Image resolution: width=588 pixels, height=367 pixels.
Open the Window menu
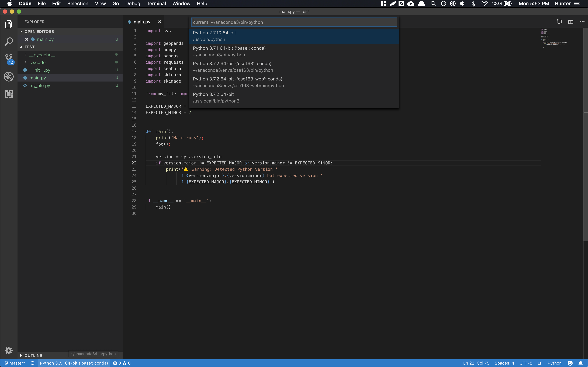181,3
